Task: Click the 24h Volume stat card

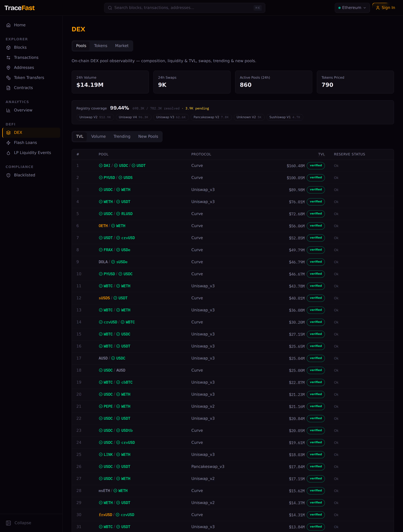Action: coord(110,82)
